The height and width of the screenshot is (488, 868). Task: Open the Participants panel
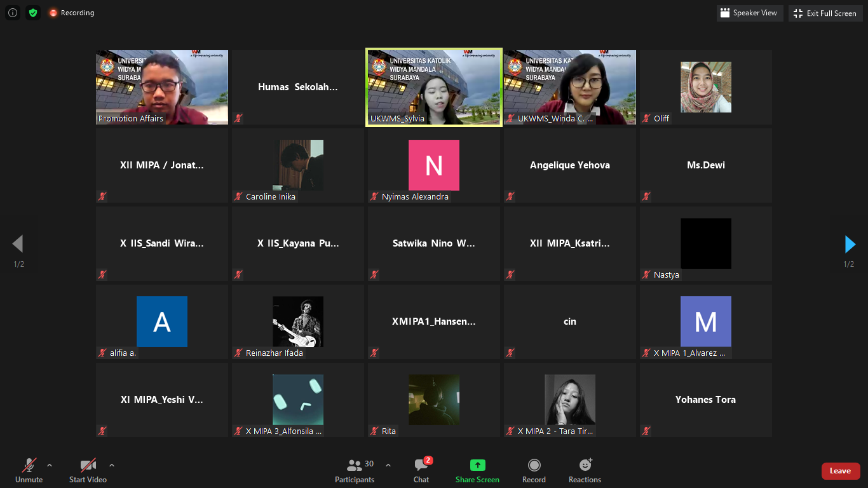tap(355, 471)
